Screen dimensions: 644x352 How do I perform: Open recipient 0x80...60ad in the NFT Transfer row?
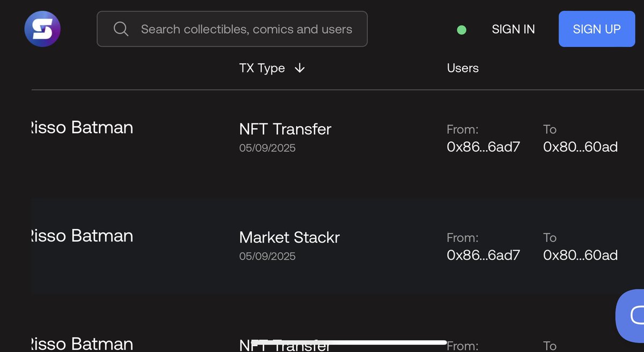coord(580,147)
